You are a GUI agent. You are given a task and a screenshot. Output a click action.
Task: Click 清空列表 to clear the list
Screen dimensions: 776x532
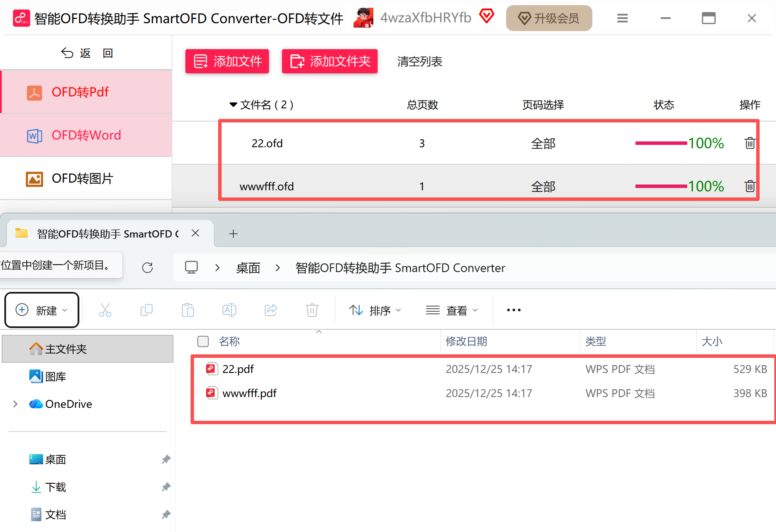coord(419,62)
